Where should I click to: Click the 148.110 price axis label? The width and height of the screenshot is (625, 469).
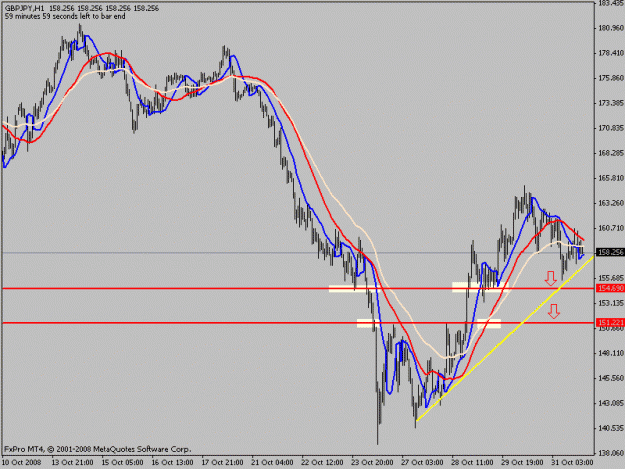[x=611, y=353]
